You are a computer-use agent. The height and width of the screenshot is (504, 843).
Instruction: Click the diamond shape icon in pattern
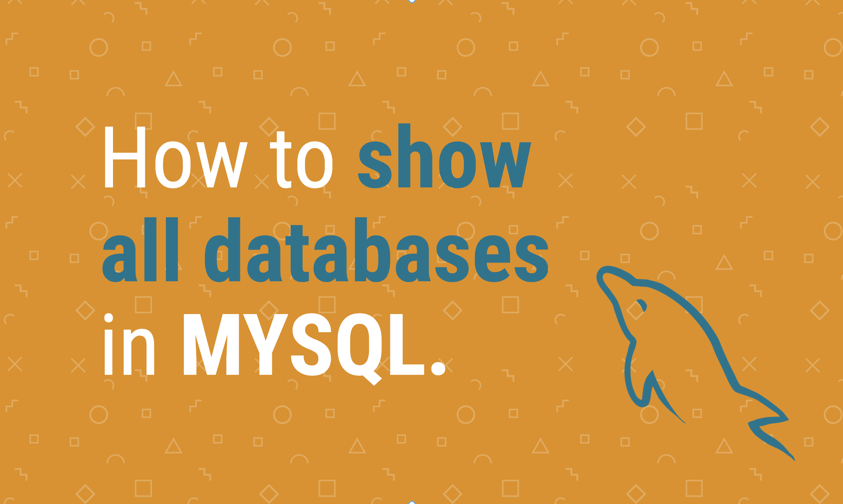[85, 127]
